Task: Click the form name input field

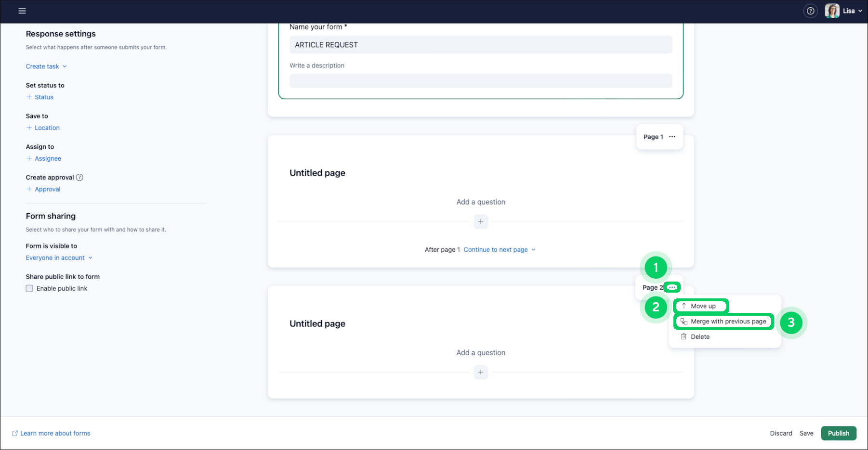Action: 480,45
